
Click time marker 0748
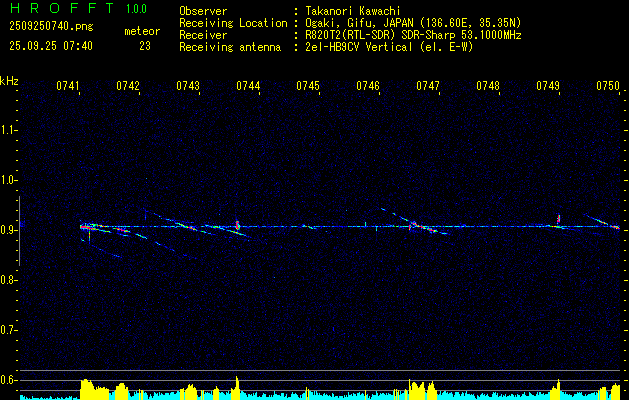click(x=488, y=85)
